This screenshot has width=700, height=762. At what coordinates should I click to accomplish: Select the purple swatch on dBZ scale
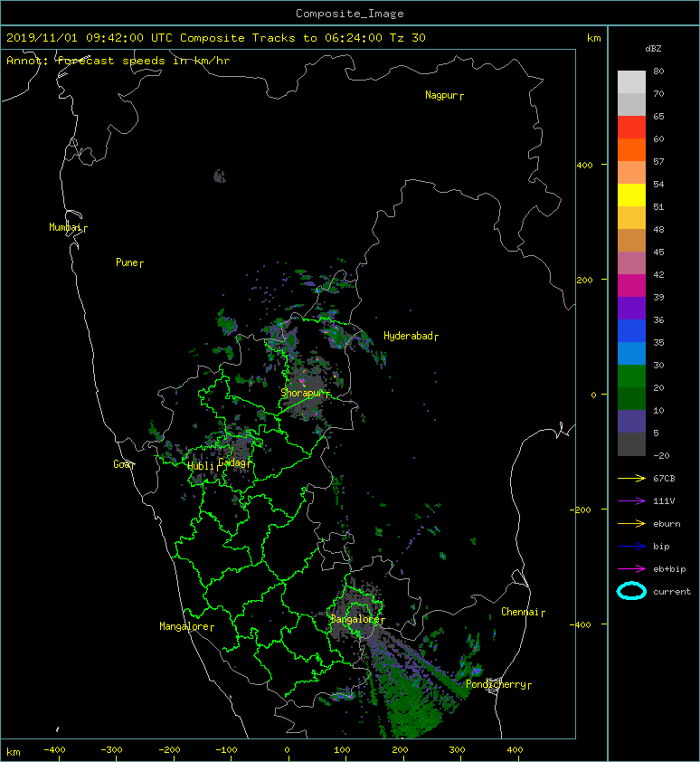coord(631,308)
